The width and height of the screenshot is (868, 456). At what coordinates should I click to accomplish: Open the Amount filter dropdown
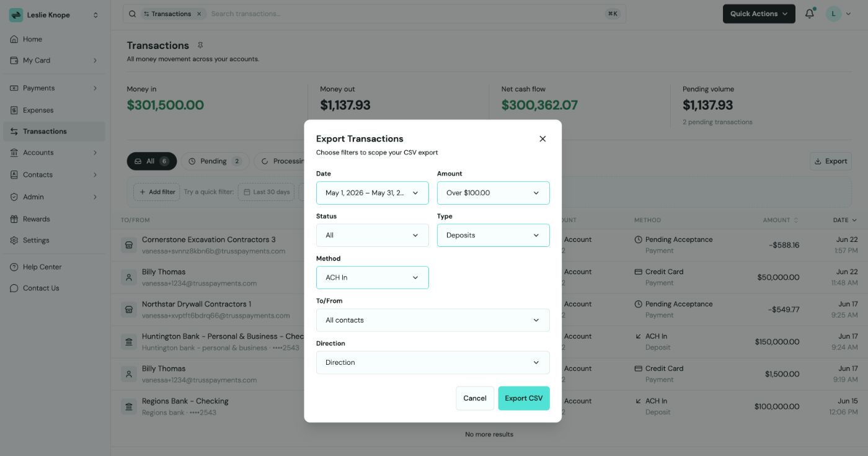[x=493, y=193]
